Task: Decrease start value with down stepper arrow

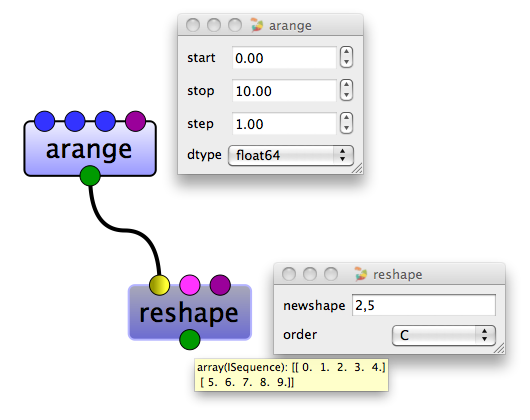Action: pyautogui.click(x=346, y=63)
